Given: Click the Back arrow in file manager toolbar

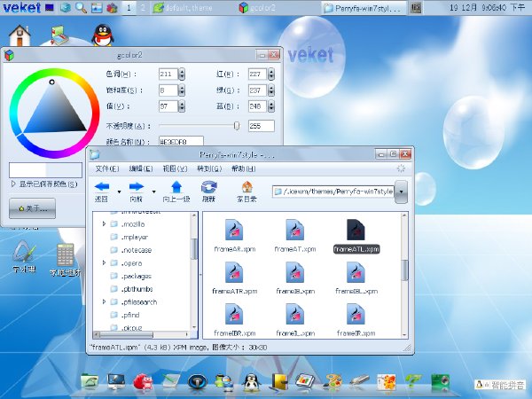Looking at the screenshot, I should (x=102, y=186).
